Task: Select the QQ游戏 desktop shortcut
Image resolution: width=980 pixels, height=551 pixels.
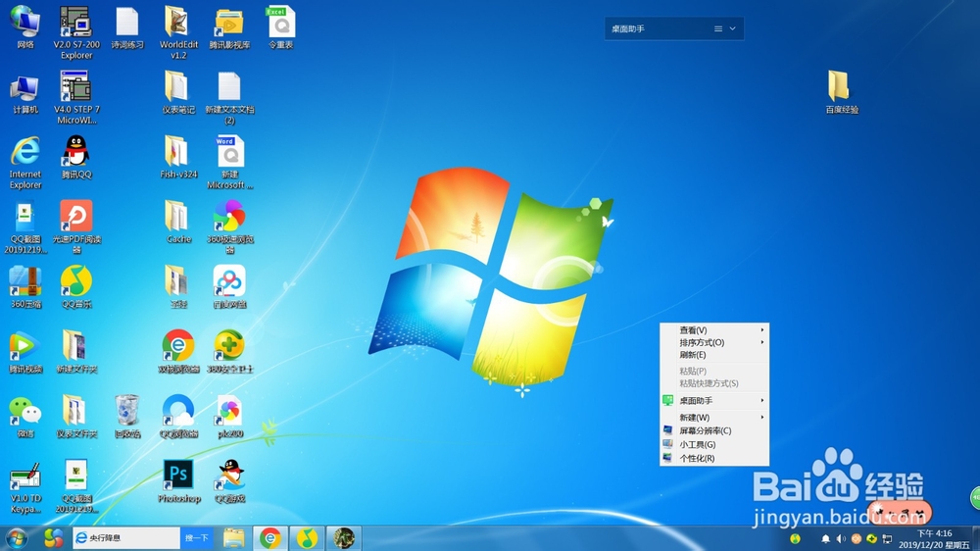Action: click(x=229, y=481)
